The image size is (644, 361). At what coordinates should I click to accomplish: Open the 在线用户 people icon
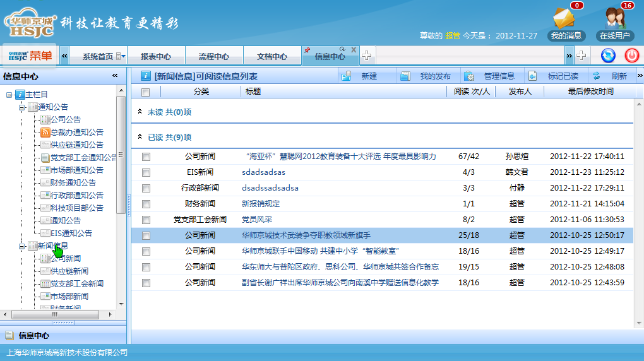click(x=615, y=18)
